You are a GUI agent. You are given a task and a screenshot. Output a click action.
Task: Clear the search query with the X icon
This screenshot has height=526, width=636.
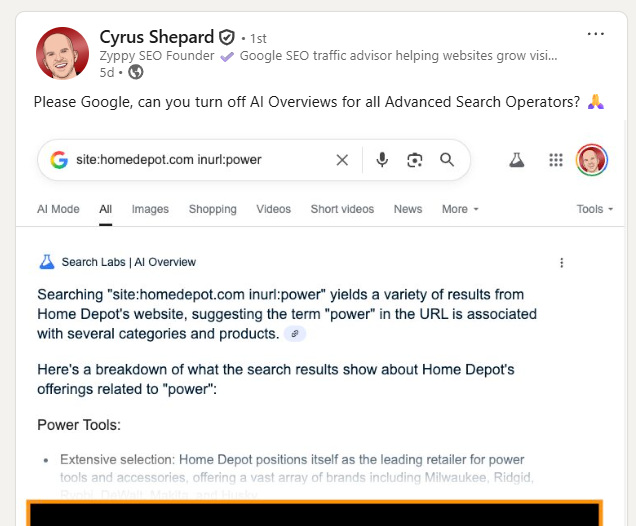[x=342, y=160]
